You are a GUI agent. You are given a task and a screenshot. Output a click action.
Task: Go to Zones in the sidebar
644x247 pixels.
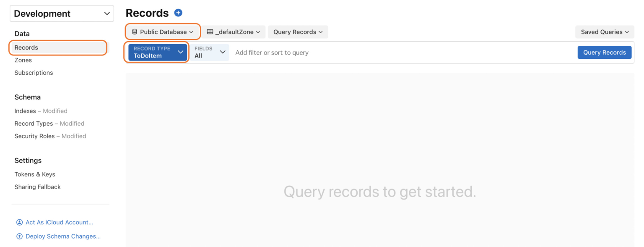23,60
